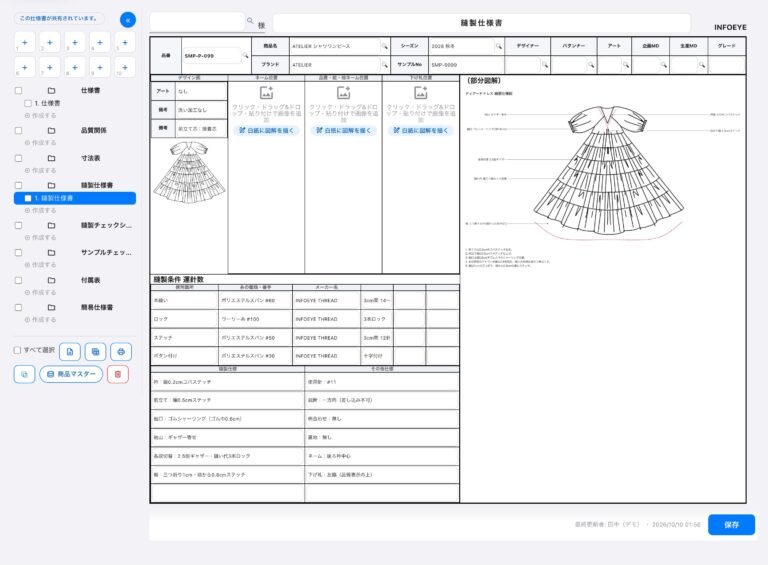The width and height of the screenshot is (768, 565).
Task: Click the folder icon beside 寸法表
Action: [51, 158]
